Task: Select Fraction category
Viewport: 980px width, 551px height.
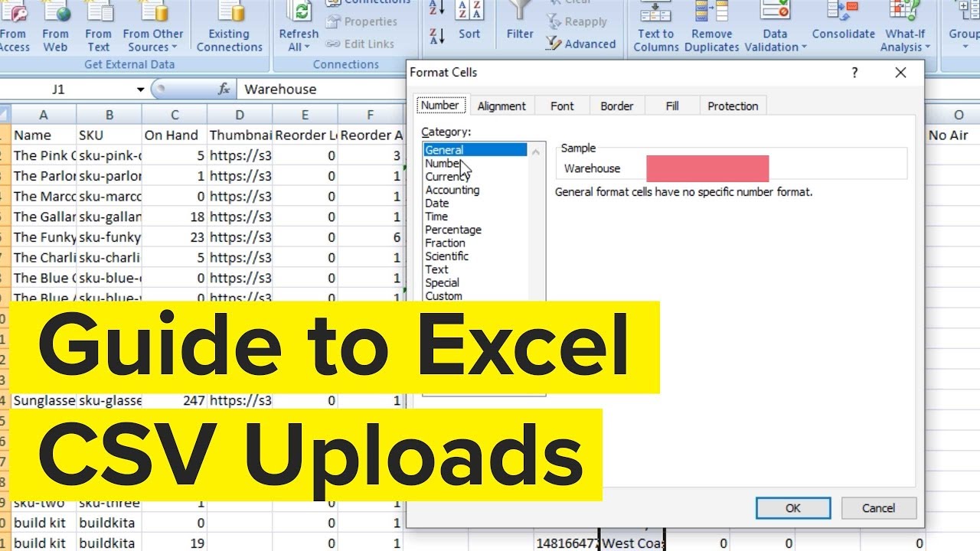Action: coord(475,243)
